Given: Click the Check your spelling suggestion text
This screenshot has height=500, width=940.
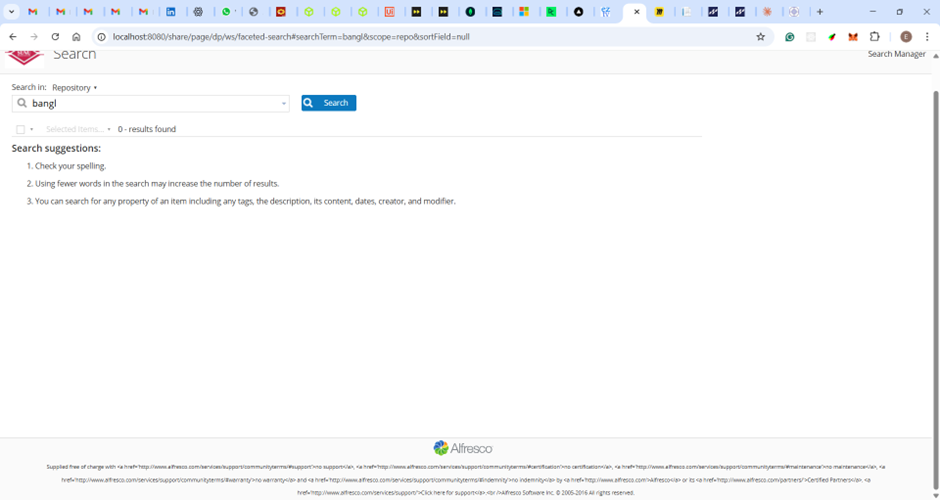Looking at the screenshot, I should tap(70, 166).
